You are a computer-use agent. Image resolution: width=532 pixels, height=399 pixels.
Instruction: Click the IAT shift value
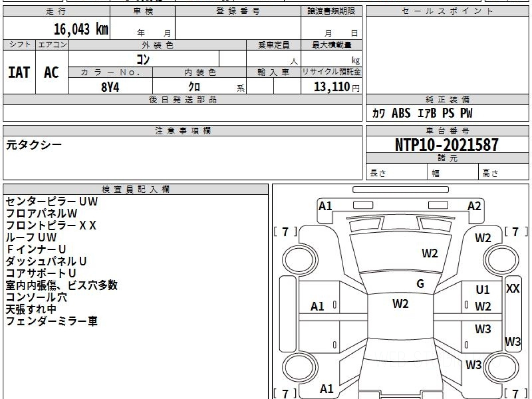click(19, 72)
